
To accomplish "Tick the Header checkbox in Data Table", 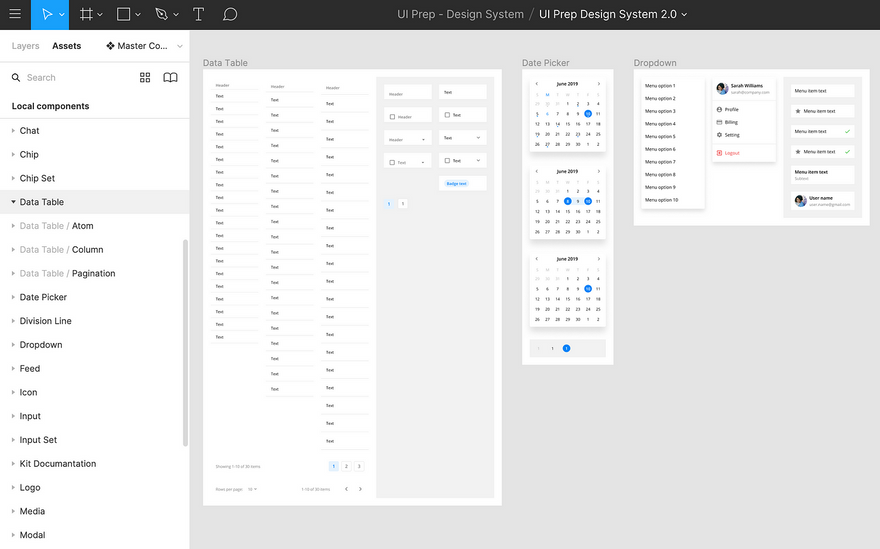I will [x=392, y=117].
